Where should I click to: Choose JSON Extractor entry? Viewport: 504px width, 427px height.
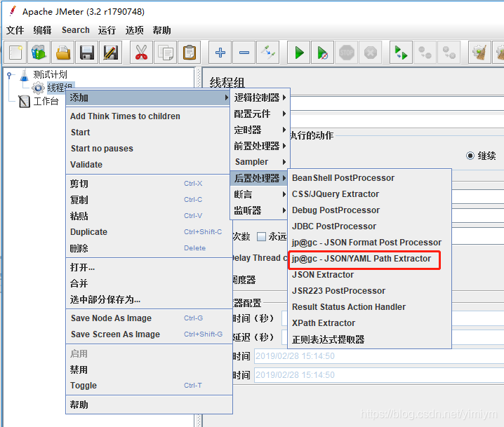(369, 275)
